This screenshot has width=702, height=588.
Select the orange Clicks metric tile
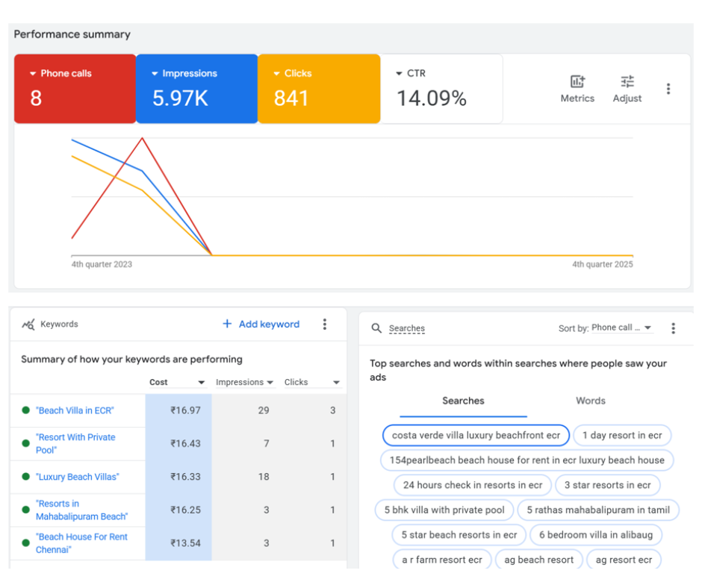[x=319, y=88]
